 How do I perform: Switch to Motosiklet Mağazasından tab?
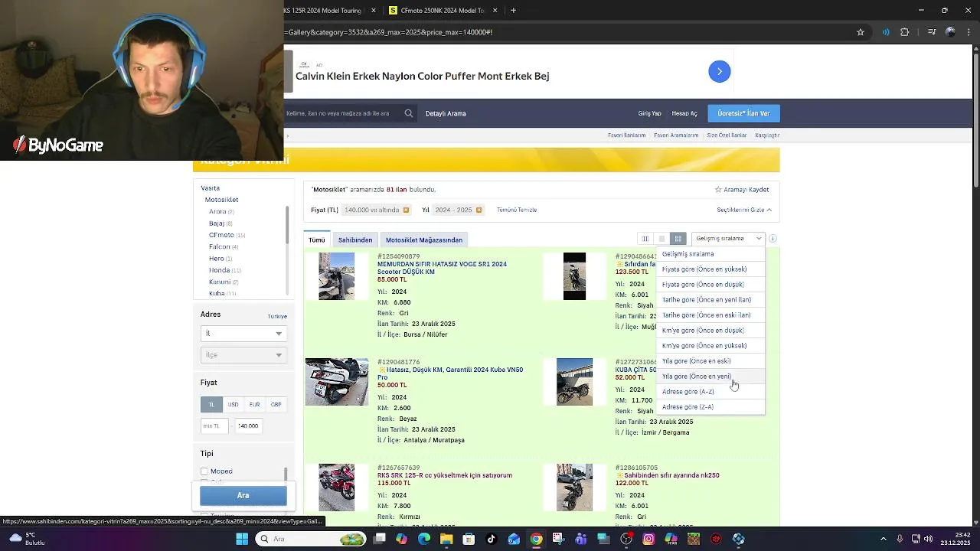424,240
